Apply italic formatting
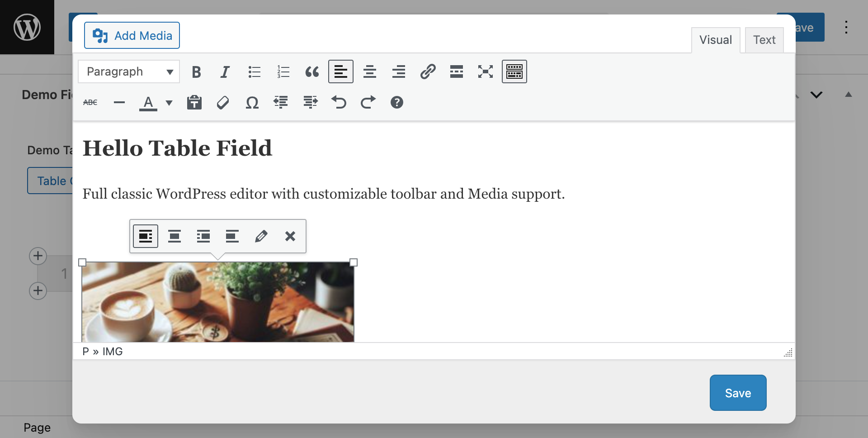Viewport: 868px width, 438px height. click(x=225, y=72)
